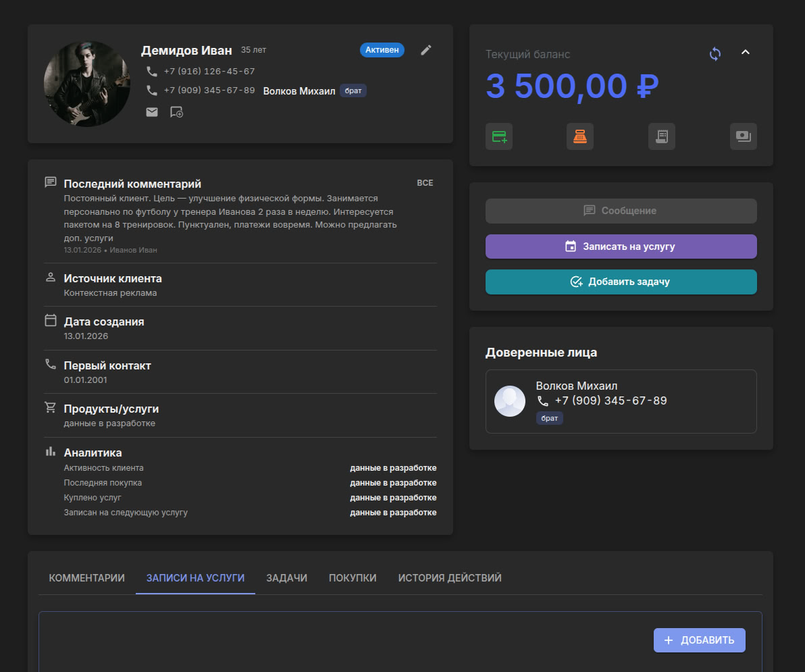The image size is (805, 672).
Task: Click the phone icon beside +7 (916) 126-45-67
Action: (151, 70)
